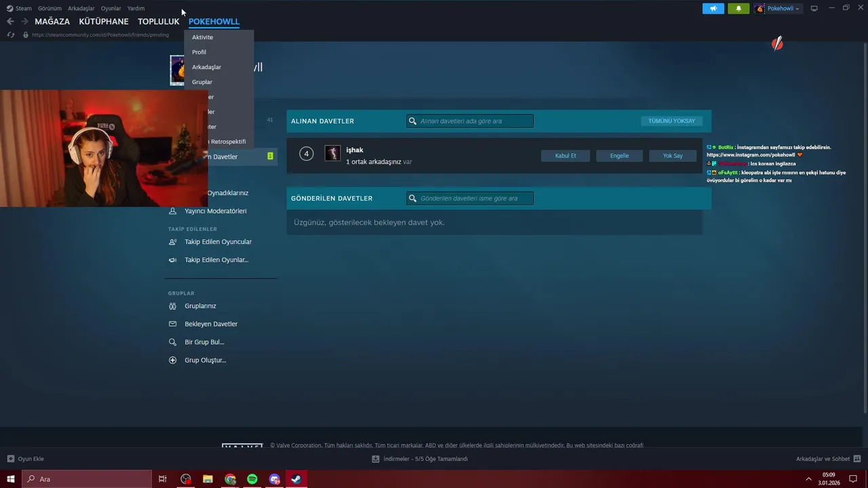Click the Oyun Ekle plus icon
The height and width of the screenshot is (488, 868).
[10, 459]
